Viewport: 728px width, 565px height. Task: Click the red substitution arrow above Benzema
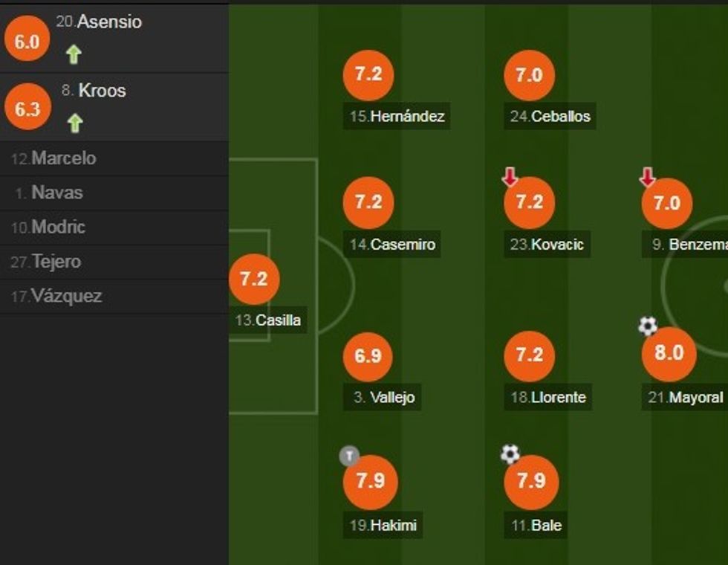tap(647, 177)
